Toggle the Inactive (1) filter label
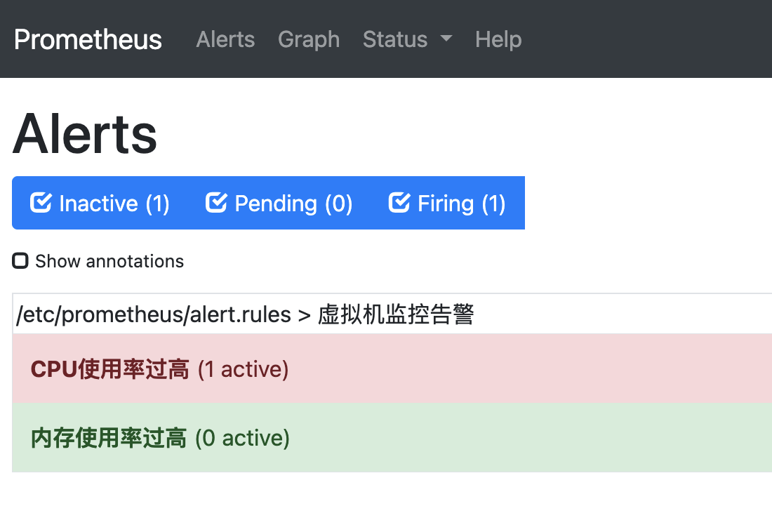772x532 pixels. 114,204
